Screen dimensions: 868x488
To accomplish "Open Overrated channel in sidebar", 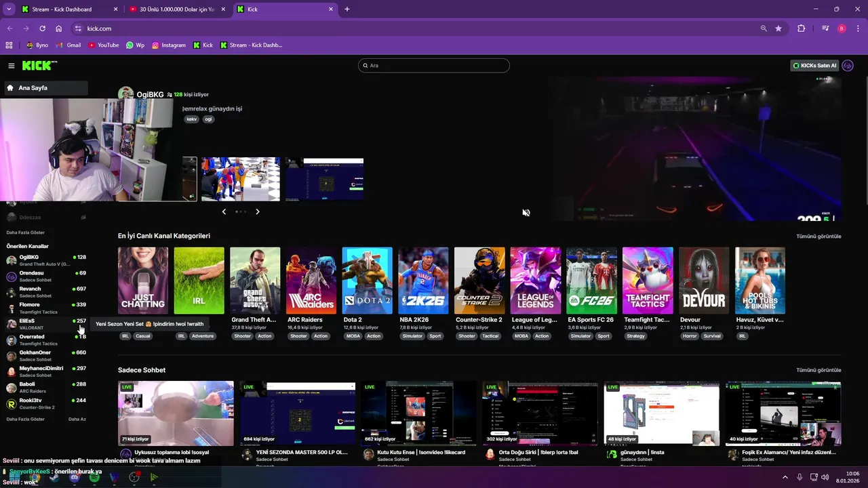I will [x=46, y=340].
